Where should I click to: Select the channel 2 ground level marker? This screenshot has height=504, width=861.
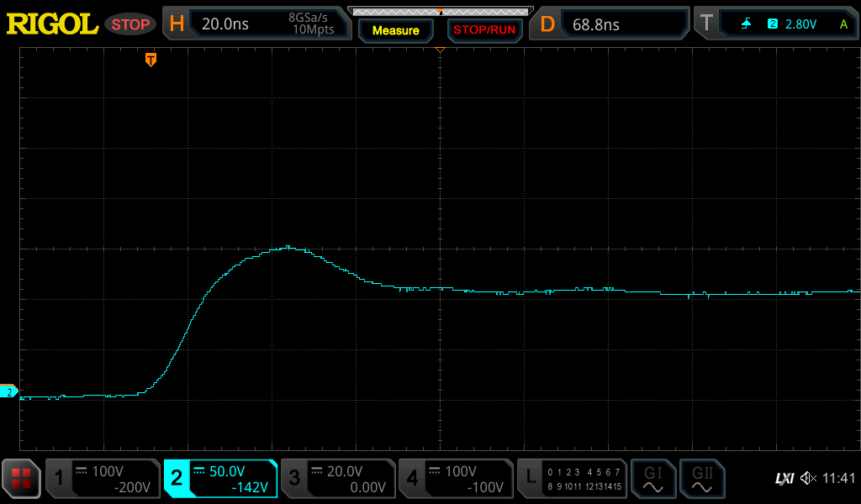(x=8, y=391)
